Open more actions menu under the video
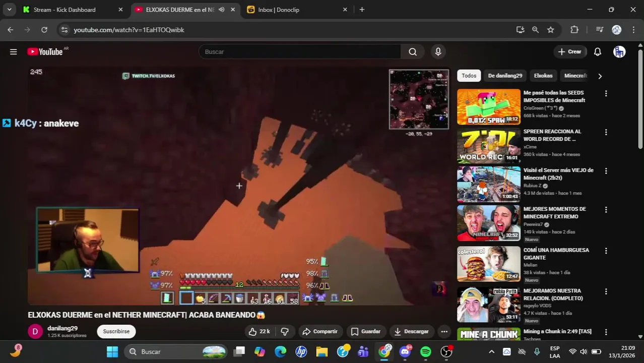 coord(444,331)
